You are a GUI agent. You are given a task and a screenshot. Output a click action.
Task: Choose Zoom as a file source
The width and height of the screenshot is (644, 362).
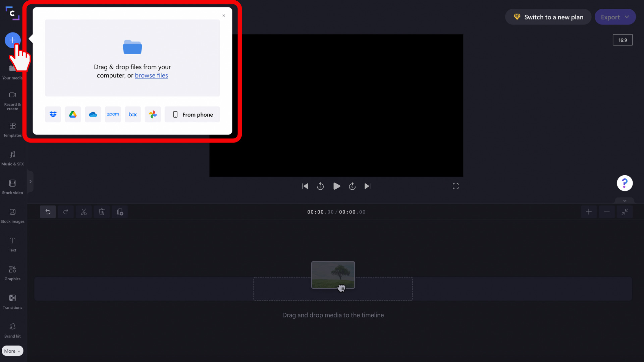pyautogui.click(x=113, y=114)
